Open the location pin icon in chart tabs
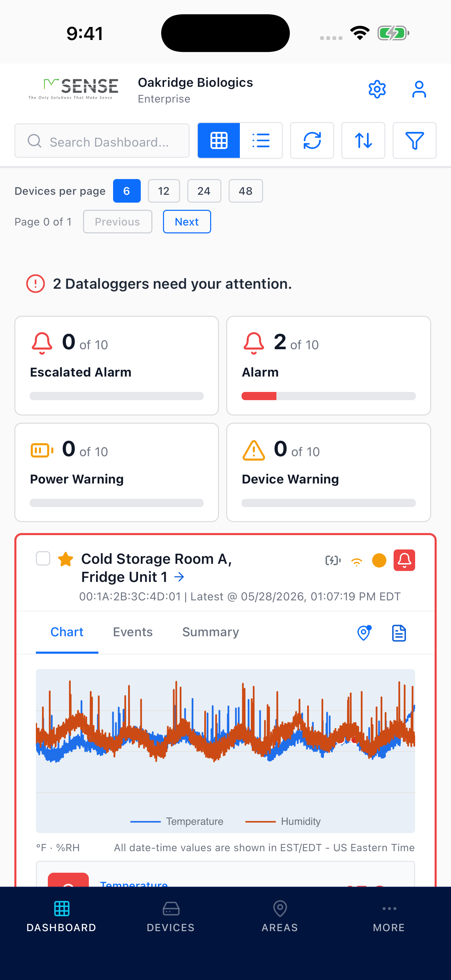Image resolution: width=451 pixels, height=980 pixels. [364, 633]
